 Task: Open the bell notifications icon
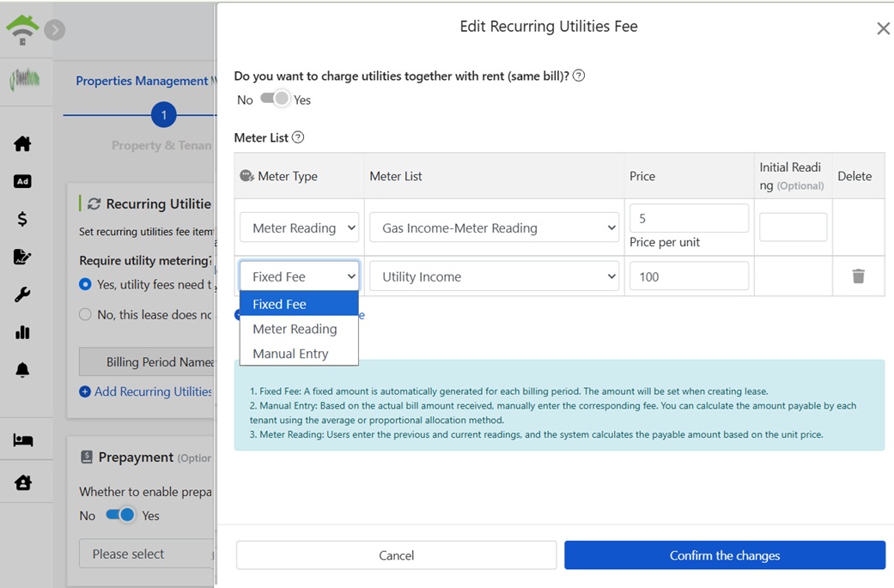[x=22, y=370]
